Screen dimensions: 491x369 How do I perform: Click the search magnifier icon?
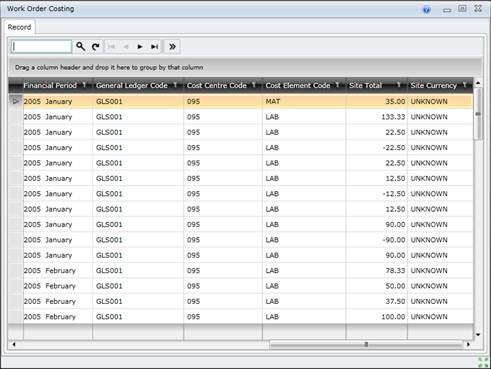(80, 46)
